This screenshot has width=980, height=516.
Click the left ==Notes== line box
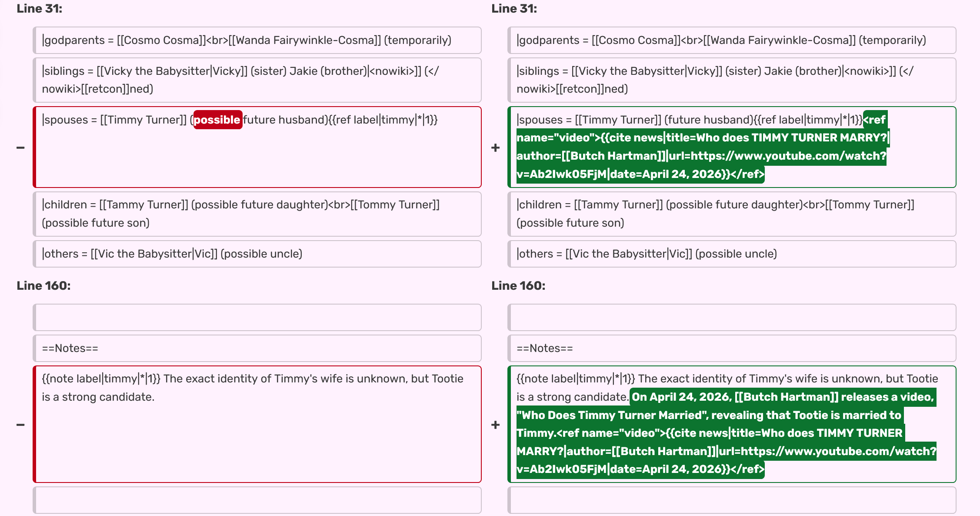click(257, 348)
